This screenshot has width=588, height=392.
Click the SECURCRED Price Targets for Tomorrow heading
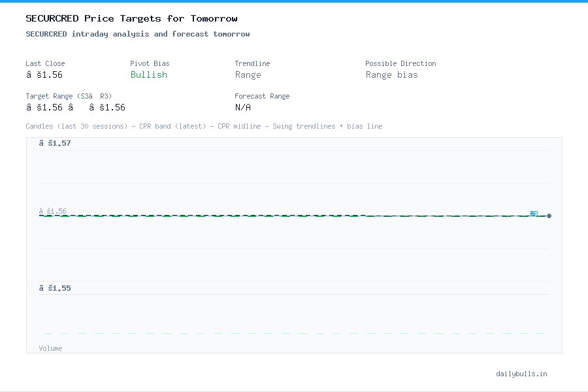point(131,18)
